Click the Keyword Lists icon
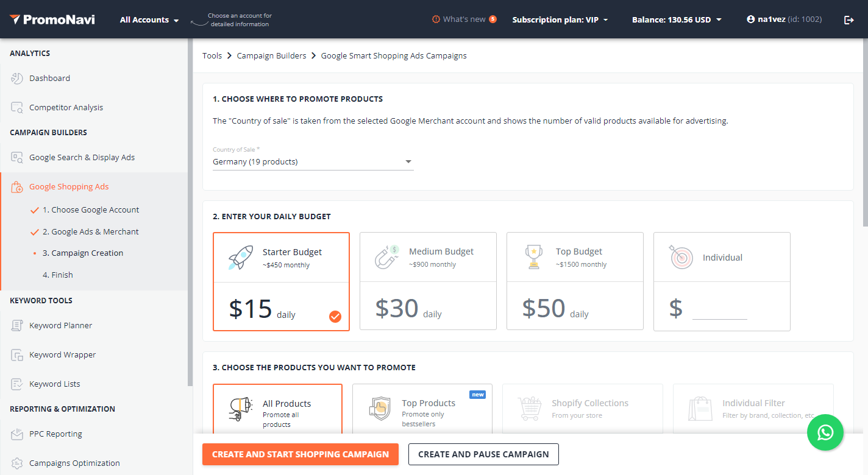Viewport: 868px width, 475px height. 17,384
